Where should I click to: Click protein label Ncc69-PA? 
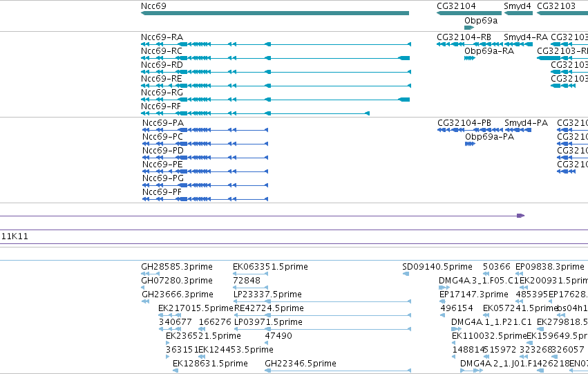tap(163, 123)
